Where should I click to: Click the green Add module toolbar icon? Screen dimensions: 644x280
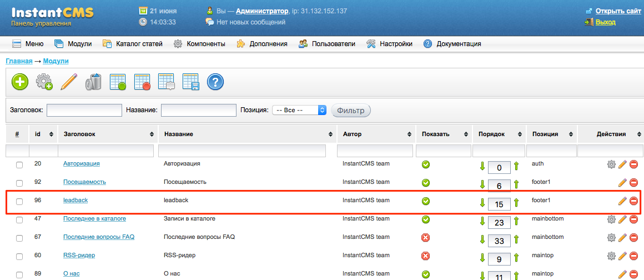click(20, 82)
